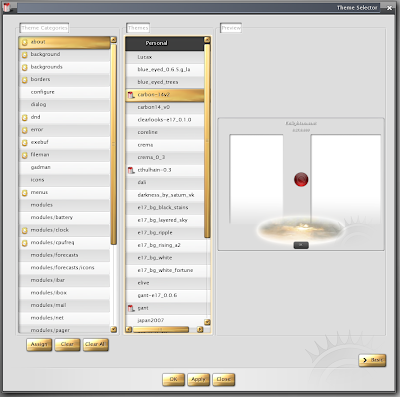Click the icon beside exebuf category

24,143
